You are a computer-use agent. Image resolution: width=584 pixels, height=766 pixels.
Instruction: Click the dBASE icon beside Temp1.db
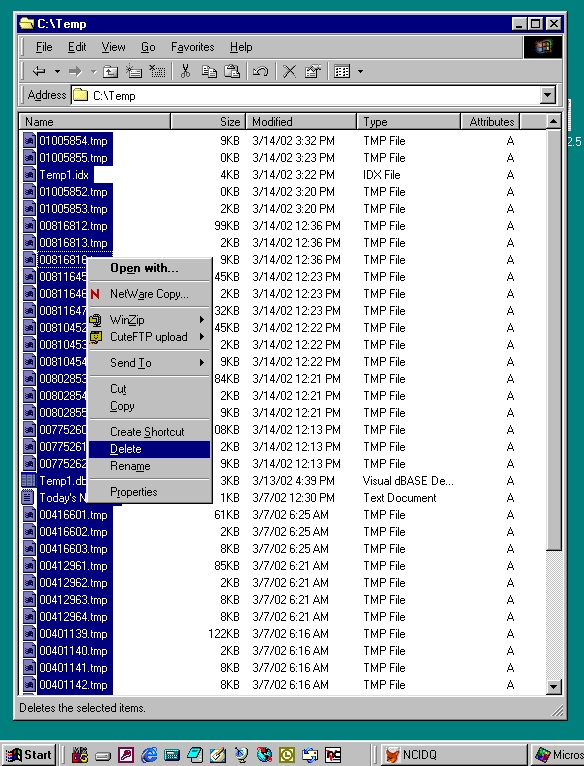[x=29, y=481]
